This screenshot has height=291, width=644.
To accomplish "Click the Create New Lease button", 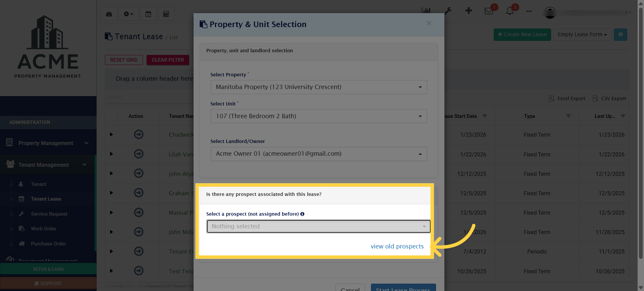I will (522, 34).
